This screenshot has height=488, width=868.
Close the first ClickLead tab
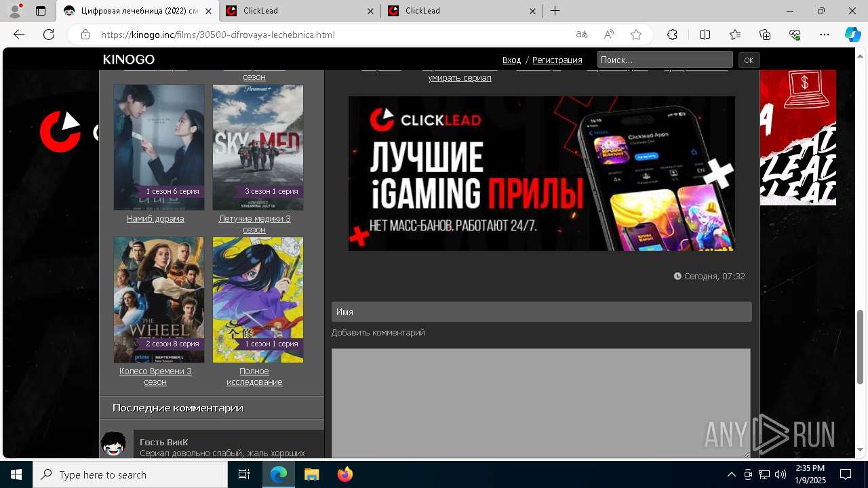click(x=370, y=11)
